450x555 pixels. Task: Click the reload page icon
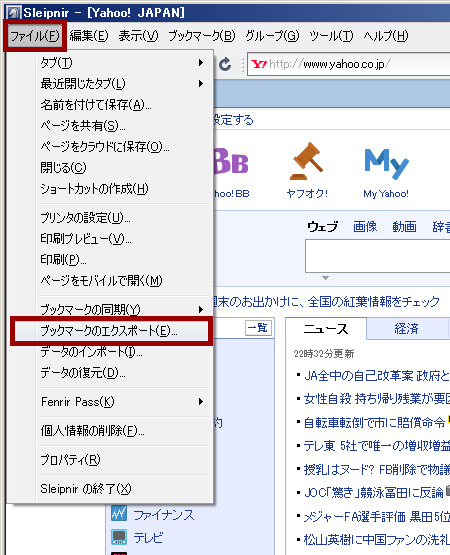click(x=225, y=64)
